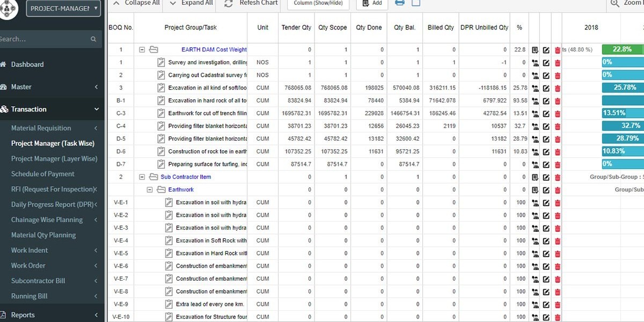Image resolution: width=644 pixels, height=322 pixels.
Task: Click the assign-worker icon for the V-E-4 Soft Rock row
Action: click(x=535, y=241)
